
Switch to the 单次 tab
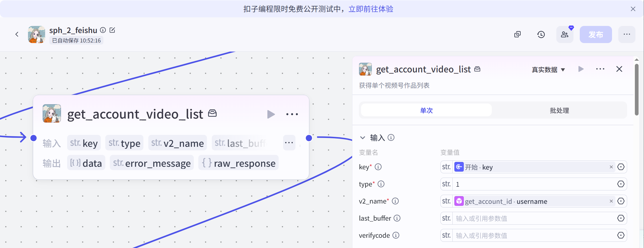coord(426,110)
